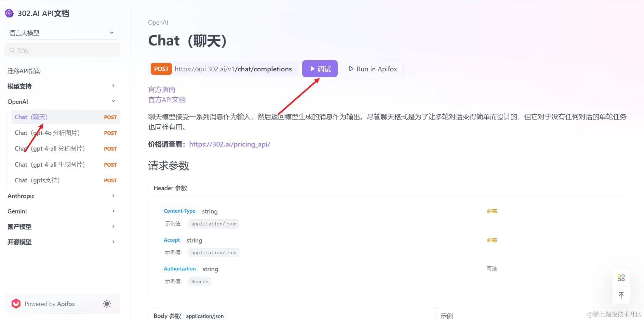Click Run in Apifox button

point(372,69)
